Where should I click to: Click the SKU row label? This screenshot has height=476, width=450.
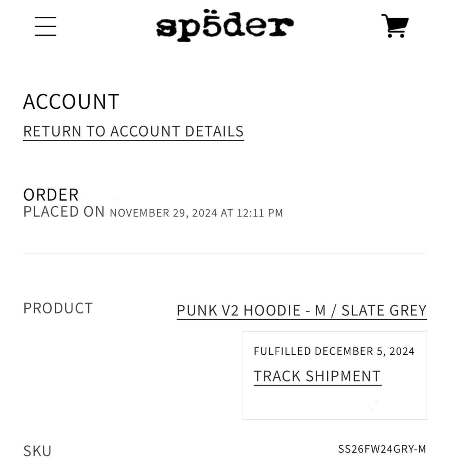pyautogui.click(x=38, y=451)
